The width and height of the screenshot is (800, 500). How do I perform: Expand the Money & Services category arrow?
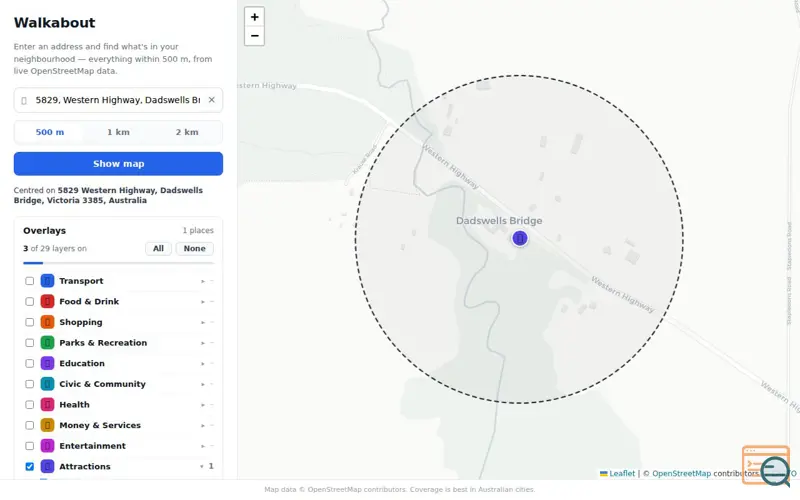tap(203, 426)
